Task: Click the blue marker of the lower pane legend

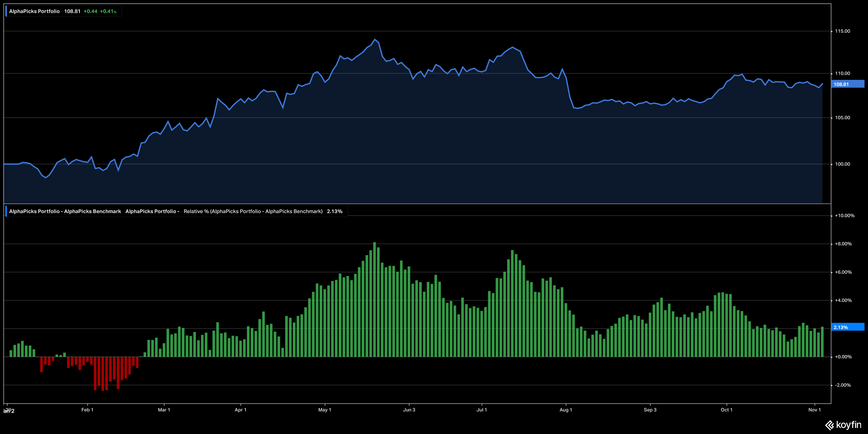Action: pyautogui.click(x=6, y=211)
